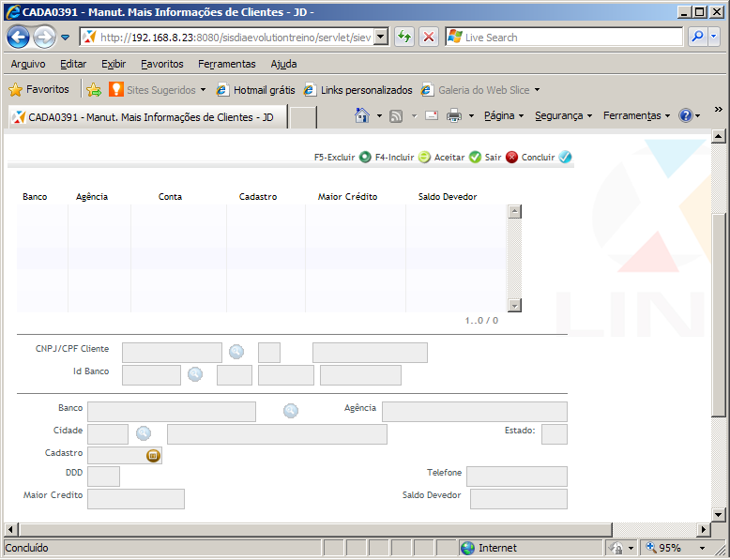Image resolution: width=730 pixels, height=560 pixels.
Task: Expand the Segurança command menu
Action: coord(563,115)
